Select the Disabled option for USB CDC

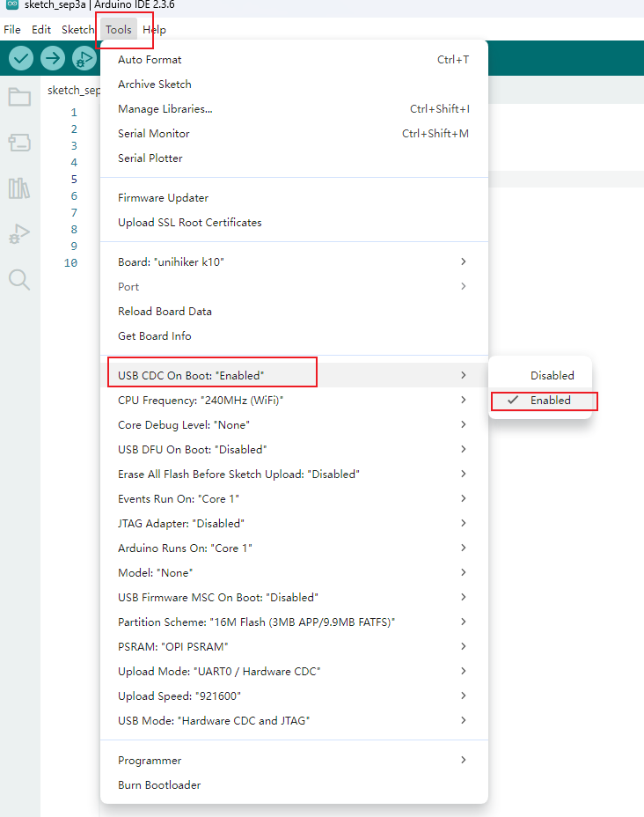(x=540, y=375)
